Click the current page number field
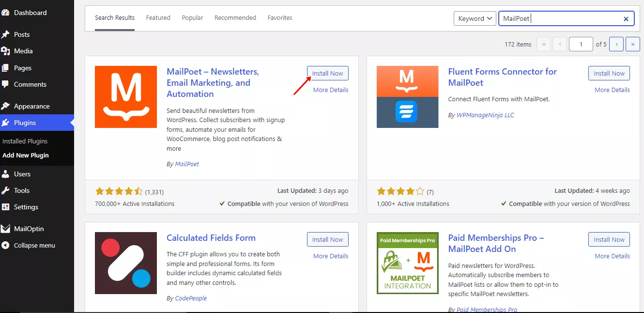This screenshot has height=313, width=644. [581, 44]
